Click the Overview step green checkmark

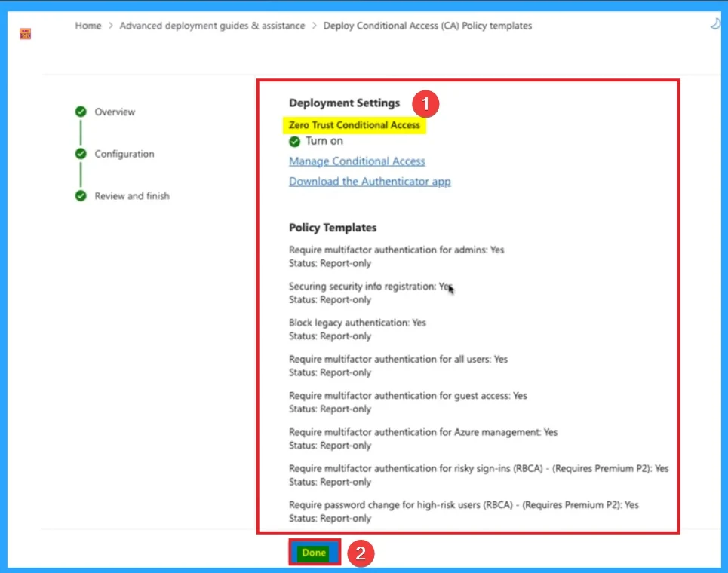pyautogui.click(x=81, y=112)
